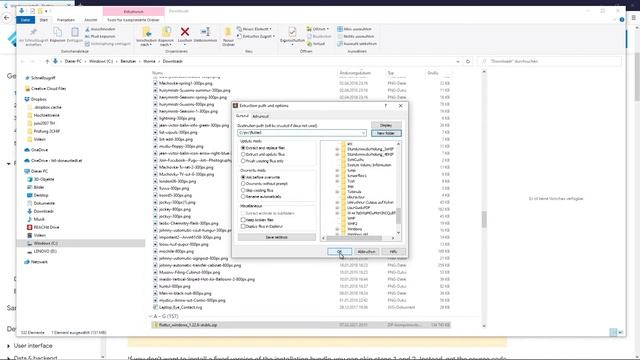
Task: Open Tools für komprimierte Ordner tab
Action: pos(133,20)
